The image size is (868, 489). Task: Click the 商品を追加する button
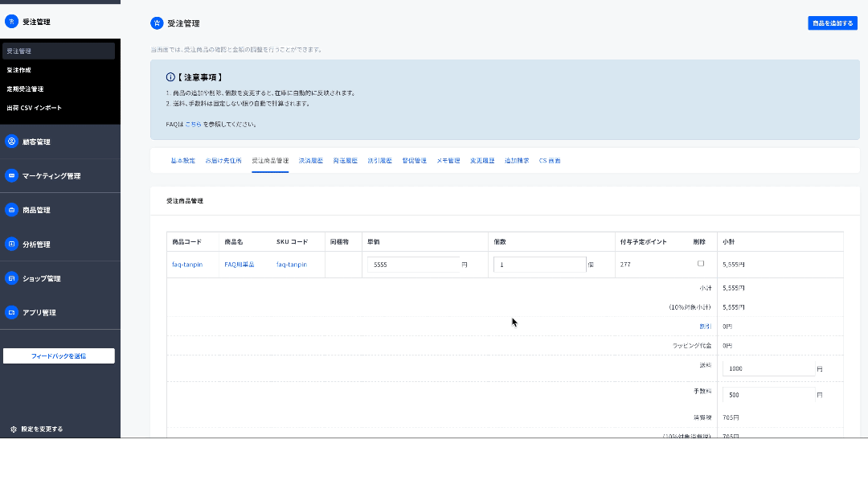point(833,23)
